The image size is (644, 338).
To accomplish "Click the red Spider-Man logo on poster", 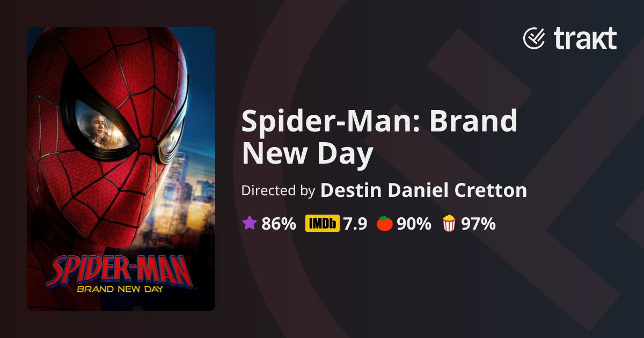I will (x=120, y=271).
